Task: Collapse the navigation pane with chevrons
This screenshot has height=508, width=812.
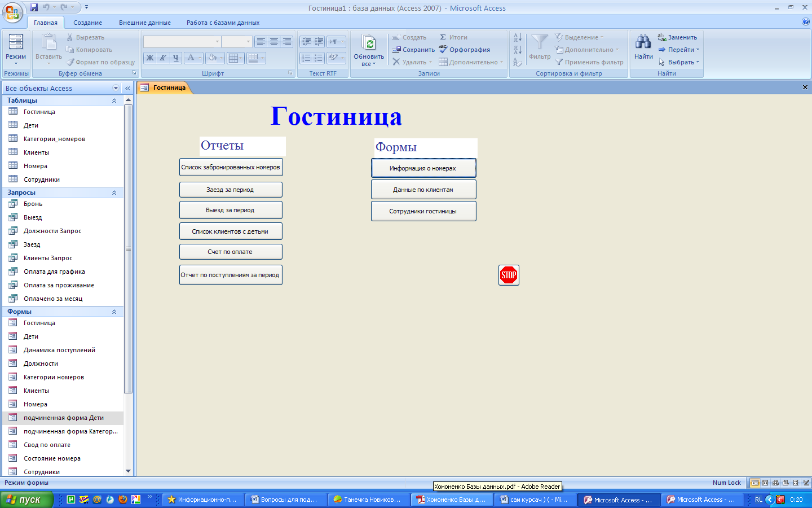Action: [x=127, y=88]
